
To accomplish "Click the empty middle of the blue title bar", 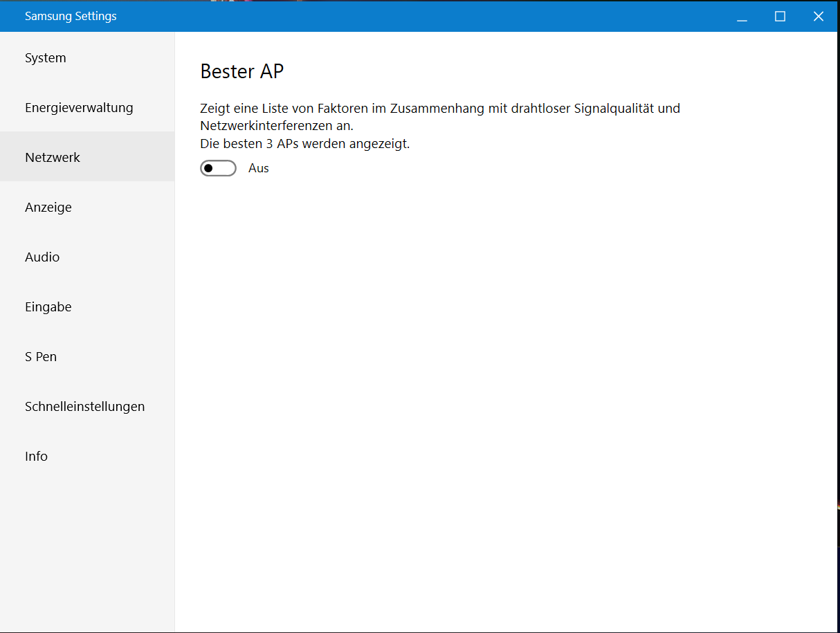I will 415,17.
